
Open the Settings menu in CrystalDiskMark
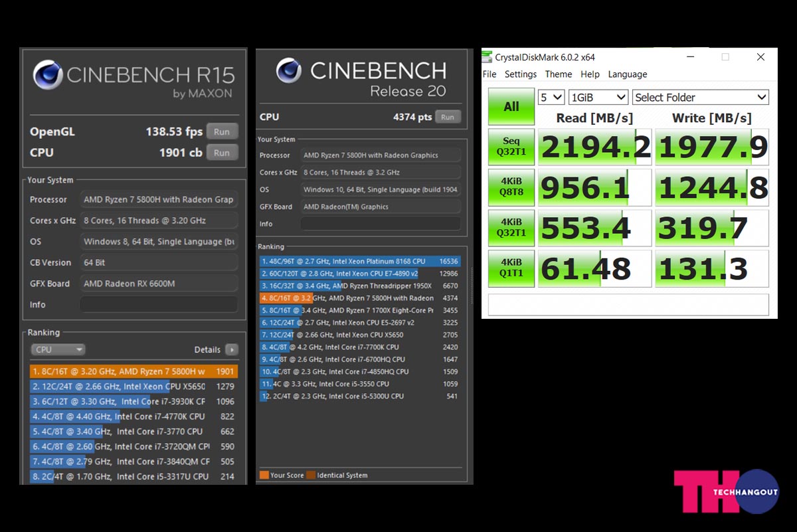pyautogui.click(x=521, y=74)
